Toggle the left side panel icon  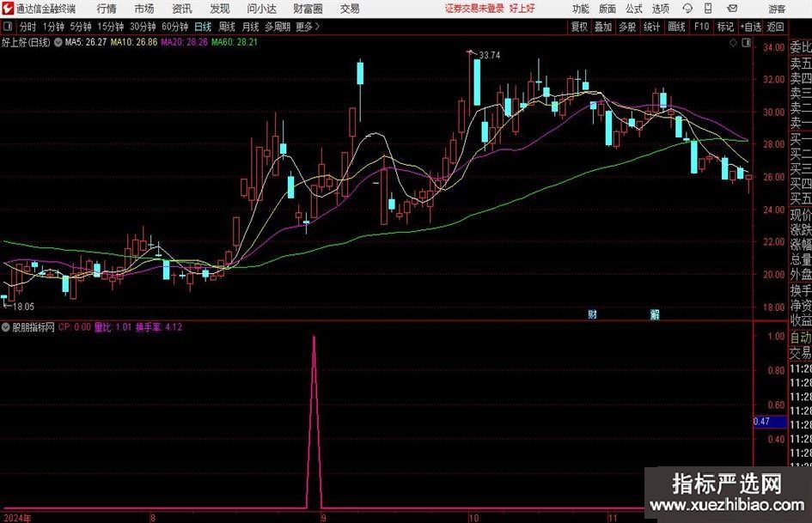[x=8, y=27]
